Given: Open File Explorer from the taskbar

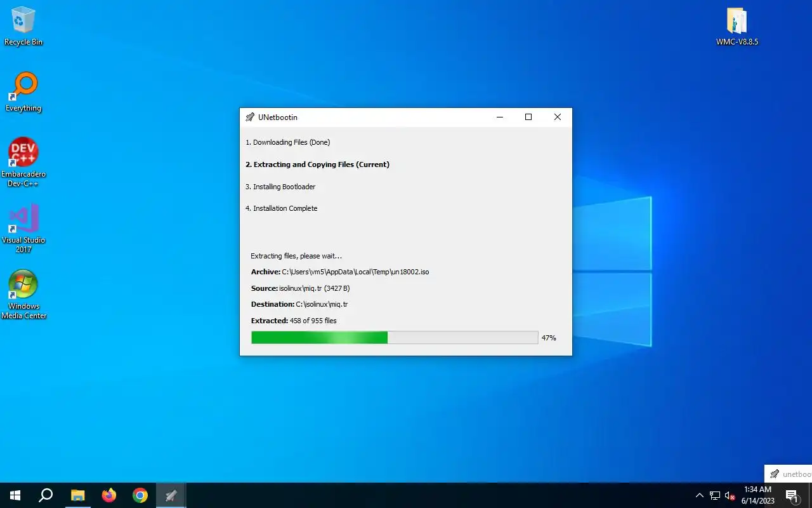Looking at the screenshot, I should 77,495.
